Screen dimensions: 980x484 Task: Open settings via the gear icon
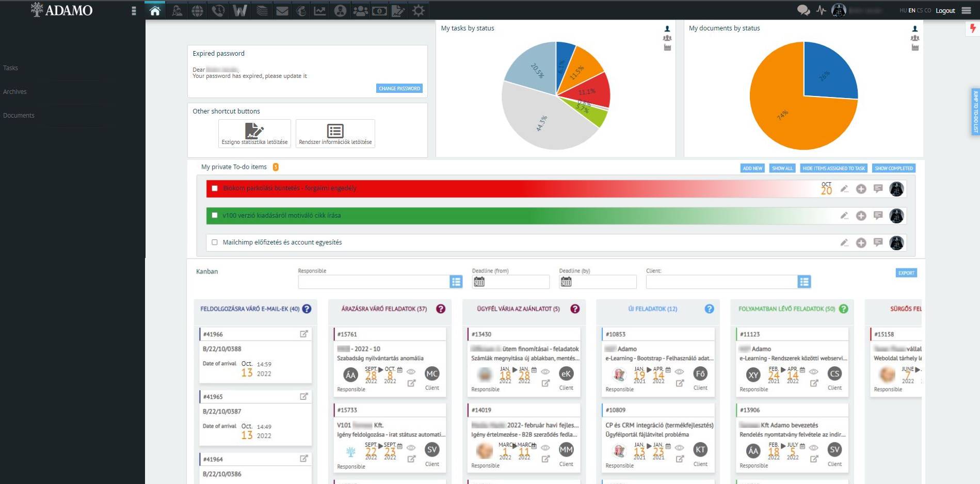(419, 10)
